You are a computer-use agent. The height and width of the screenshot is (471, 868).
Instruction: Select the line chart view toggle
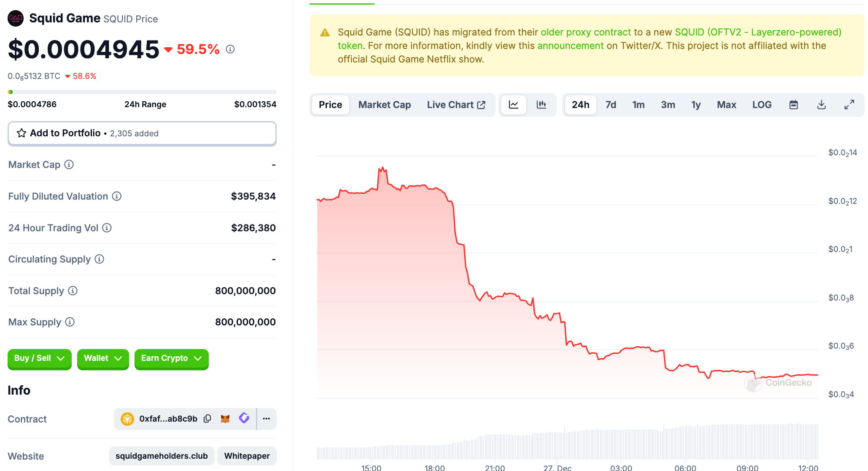pyautogui.click(x=513, y=105)
